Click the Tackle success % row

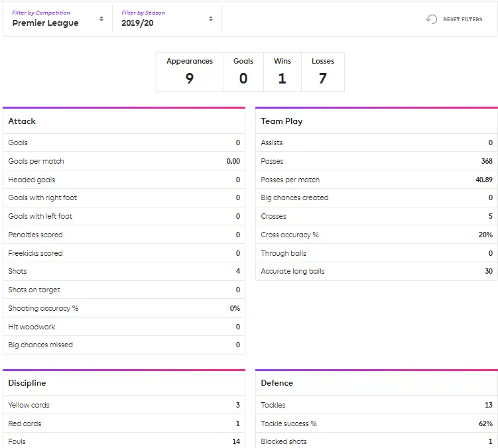click(376, 423)
